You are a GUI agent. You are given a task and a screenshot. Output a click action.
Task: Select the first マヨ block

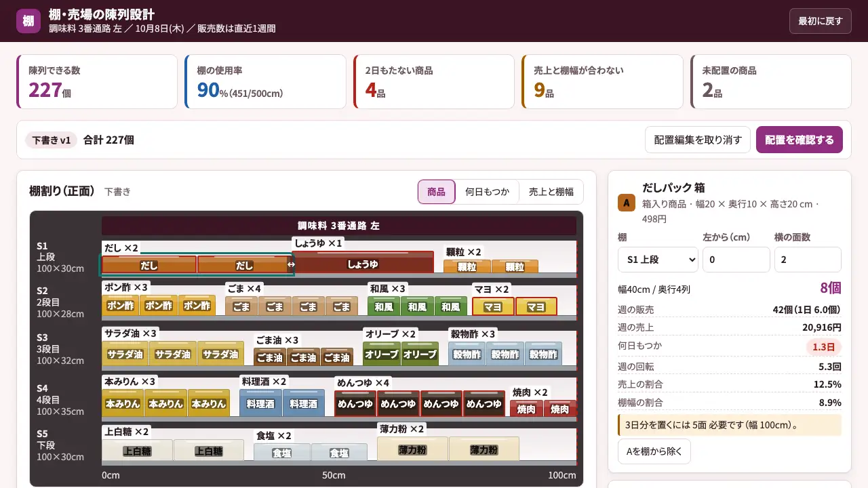click(493, 306)
